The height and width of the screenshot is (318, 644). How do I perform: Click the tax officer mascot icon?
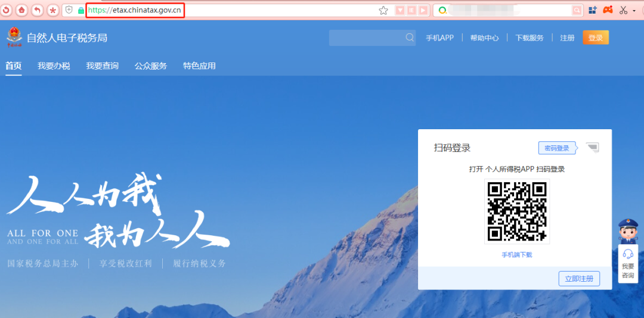click(628, 232)
